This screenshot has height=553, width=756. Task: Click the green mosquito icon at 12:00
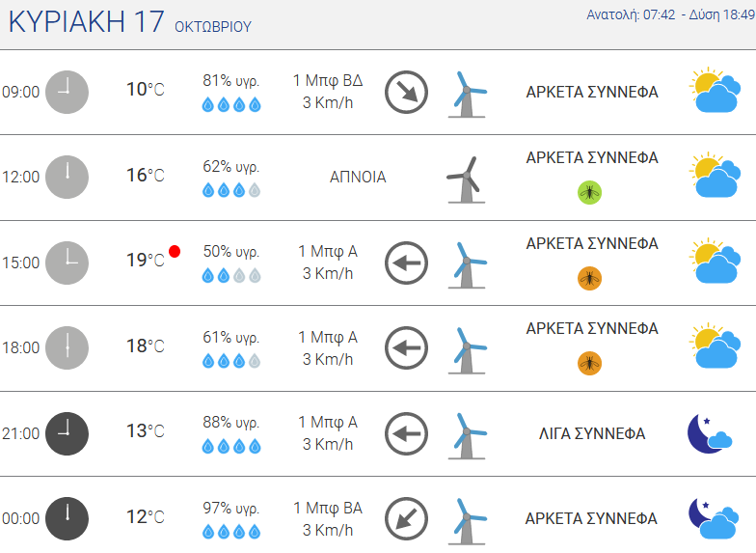pyautogui.click(x=590, y=193)
